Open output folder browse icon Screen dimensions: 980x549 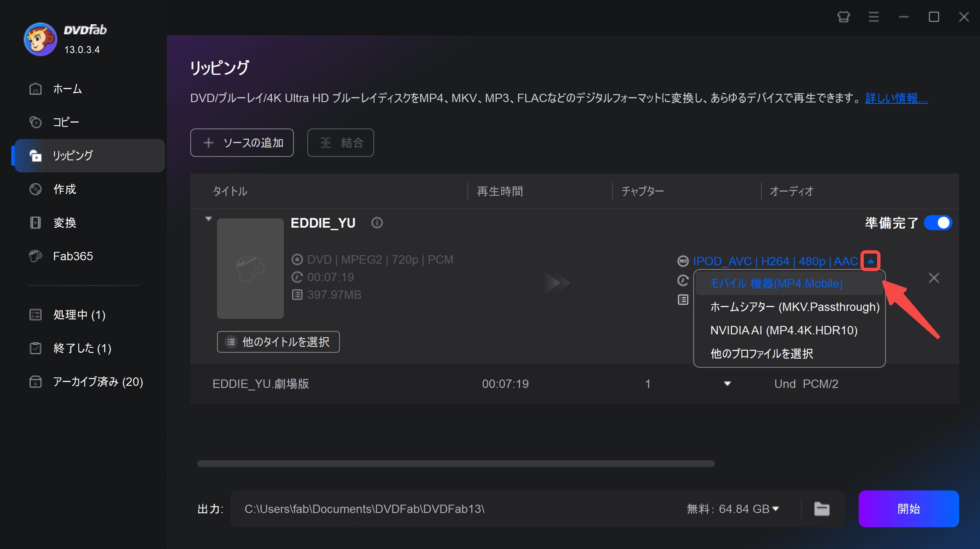[822, 509]
